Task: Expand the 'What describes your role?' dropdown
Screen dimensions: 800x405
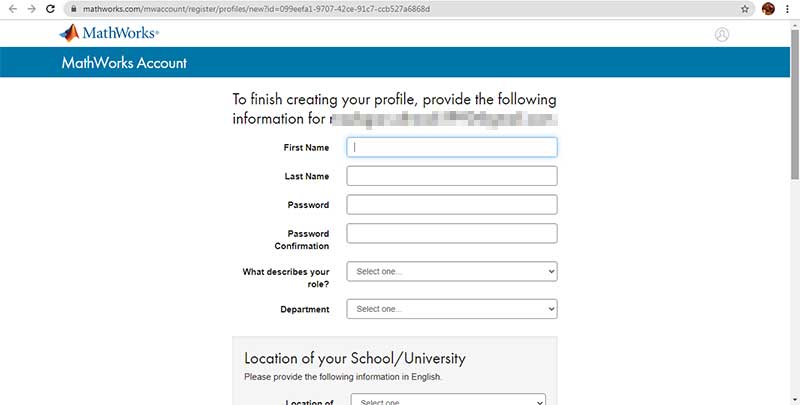Action: click(452, 271)
